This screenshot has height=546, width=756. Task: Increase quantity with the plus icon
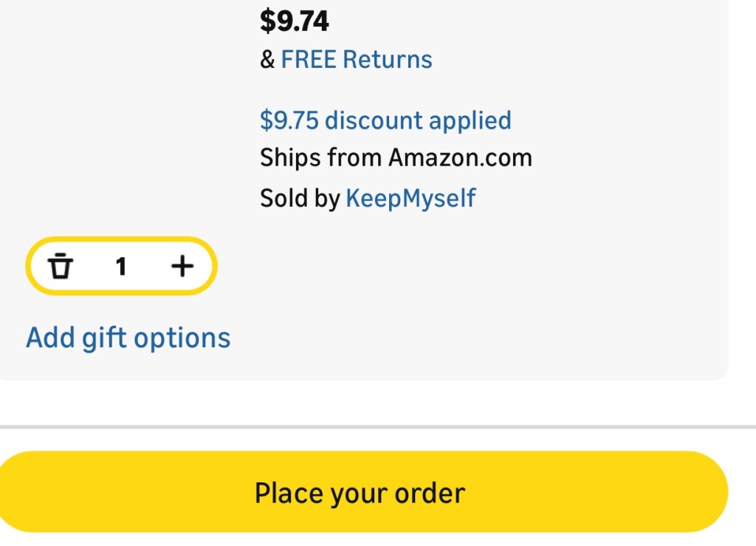coord(182,266)
